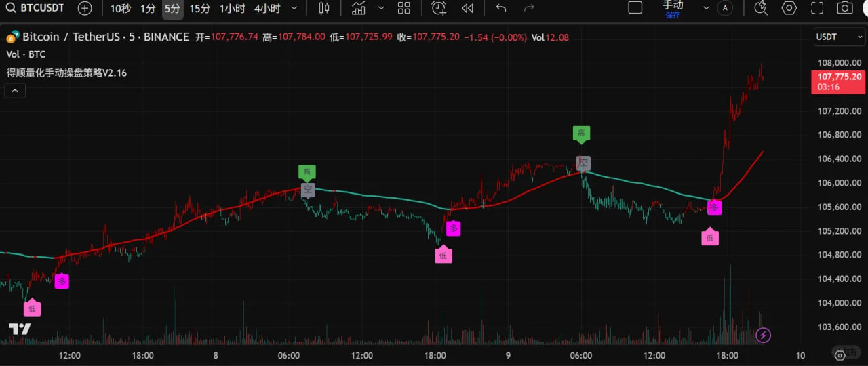Click the plus icon to compare symbols
The width and height of the screenshot is (868, 366).
click(85, 8)
